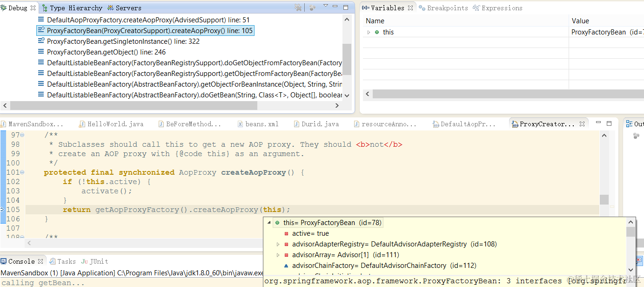644x287 pixels.
Task: Expand the 'this' variable in Variables
Action: pos(369,32)
